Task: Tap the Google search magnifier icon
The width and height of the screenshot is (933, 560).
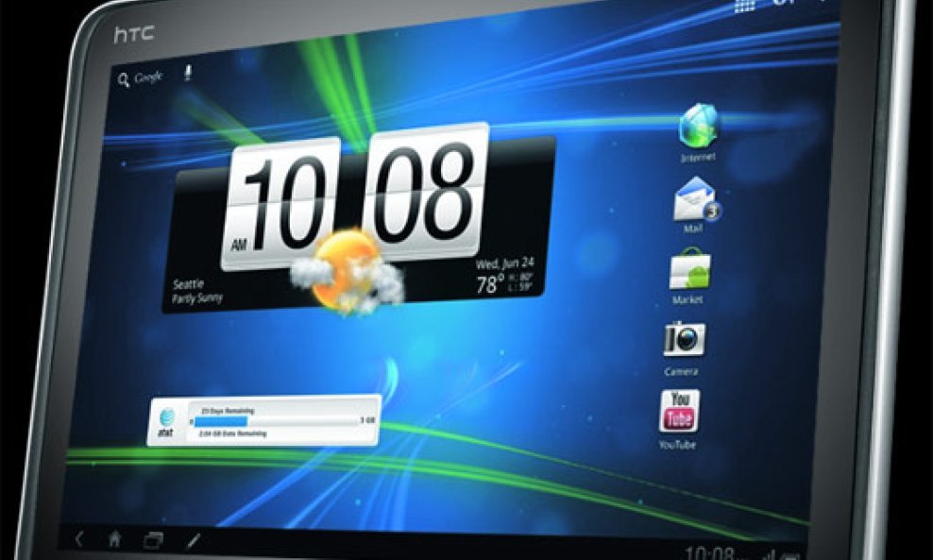Action: click(x=123, y=79)
